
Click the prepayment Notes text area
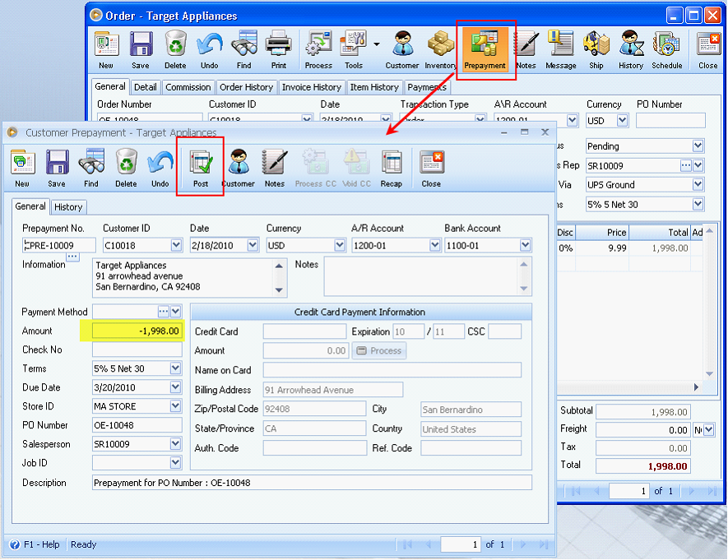coord(422,276)
